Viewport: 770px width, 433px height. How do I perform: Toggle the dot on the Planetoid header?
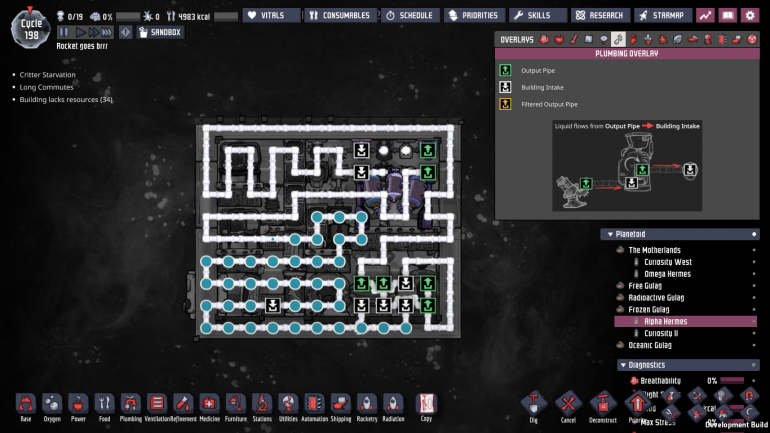pyautogui.click(x=754, y=234)
